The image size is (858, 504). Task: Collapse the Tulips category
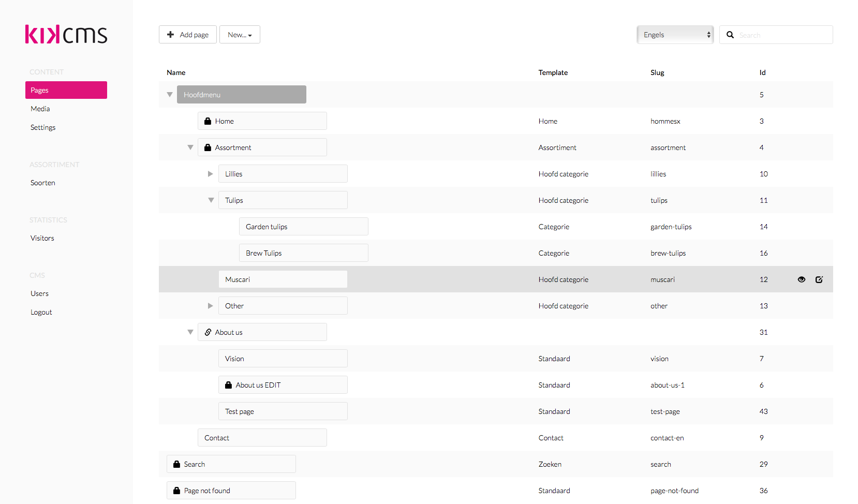coord(211,200)
